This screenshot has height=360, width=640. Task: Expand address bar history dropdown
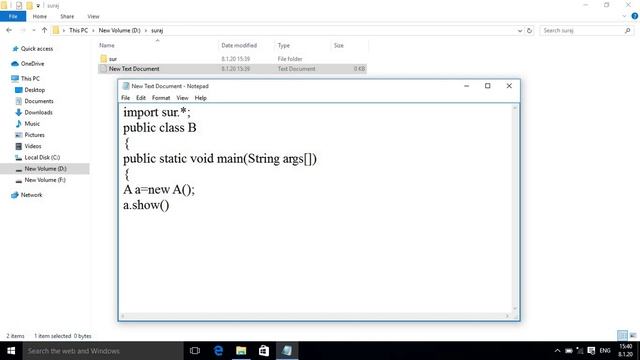click(520, 31)
